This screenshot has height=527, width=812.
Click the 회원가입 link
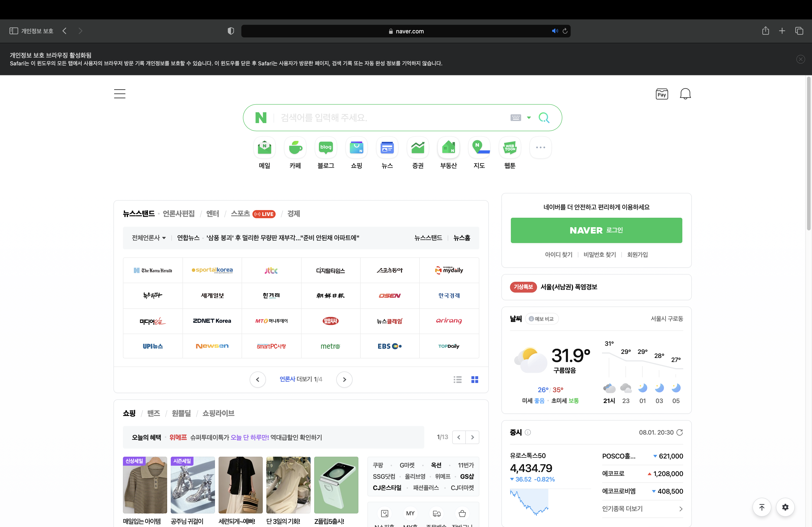click(x=637, y=255)
